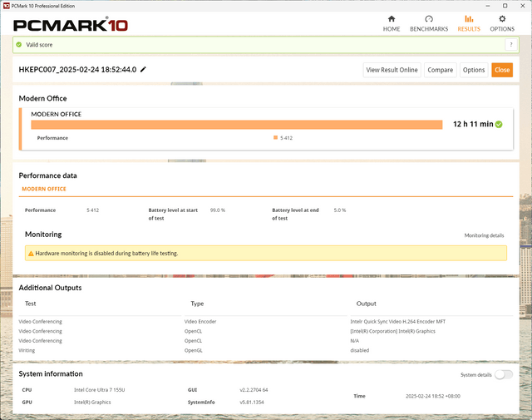
Task: Click View Result Online button
Action: point(392,70)
